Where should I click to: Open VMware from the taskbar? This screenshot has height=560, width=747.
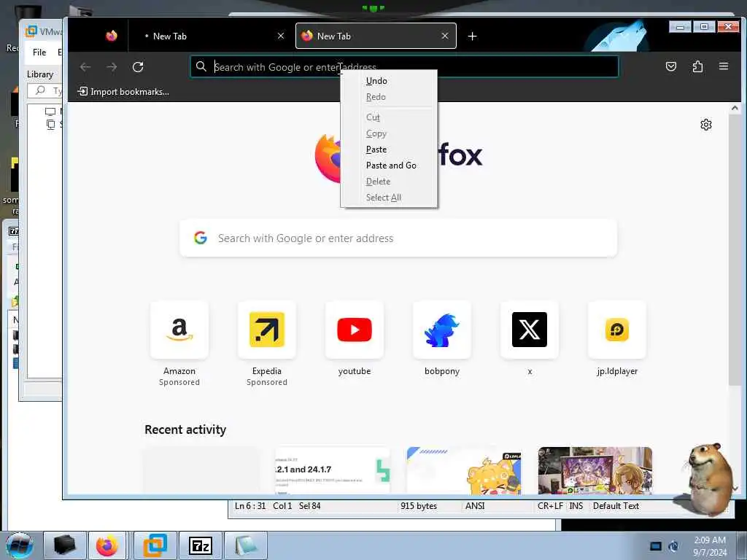(155, 545)
